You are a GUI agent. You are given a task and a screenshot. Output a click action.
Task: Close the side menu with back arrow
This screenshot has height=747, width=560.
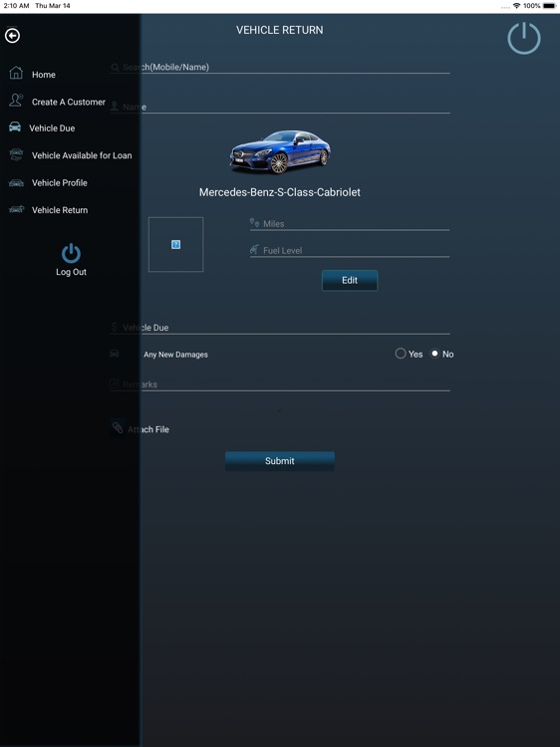12,36
